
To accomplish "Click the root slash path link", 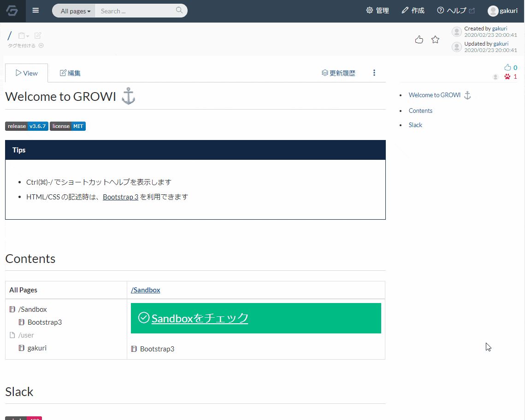I will tap(10, 35).
